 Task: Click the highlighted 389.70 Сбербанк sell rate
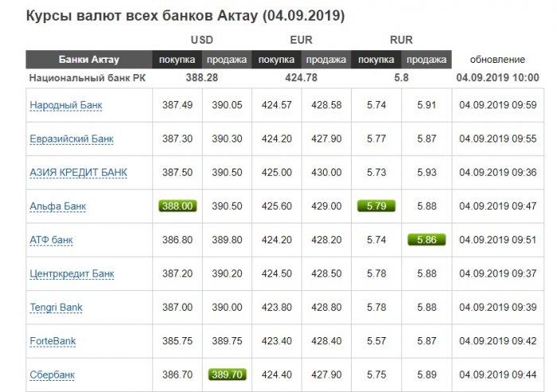tap(227, 375)
